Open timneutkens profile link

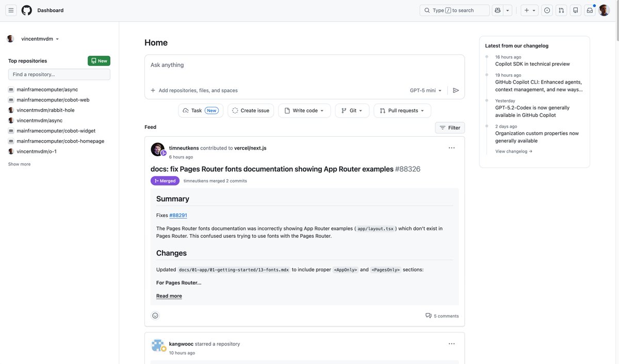point(184,148)
